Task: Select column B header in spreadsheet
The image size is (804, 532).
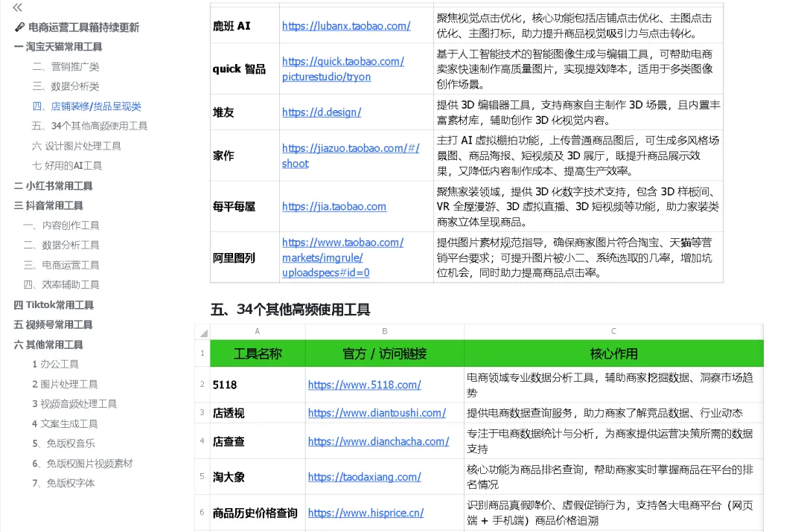Action: [x=385, y=332]
